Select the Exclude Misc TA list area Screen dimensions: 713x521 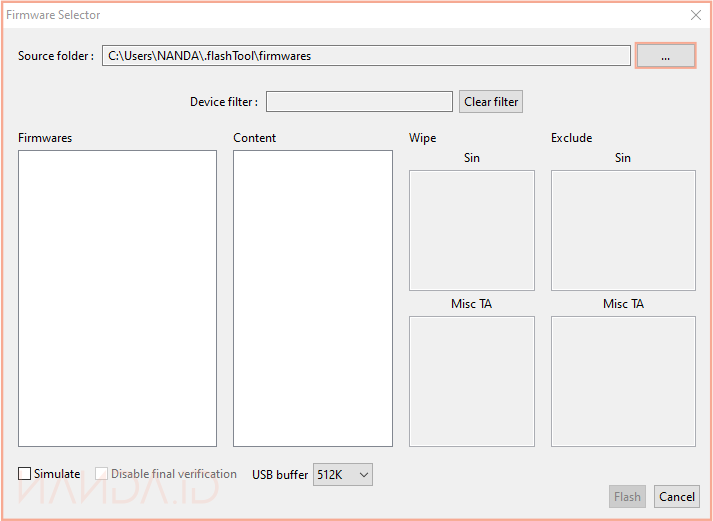(623, 381)
